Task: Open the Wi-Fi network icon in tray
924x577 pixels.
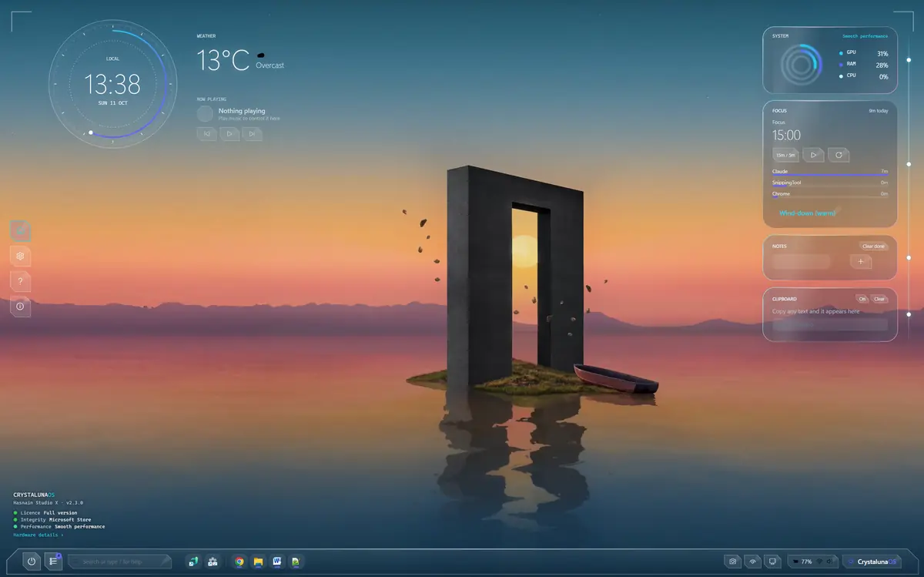Action: [x=821, y=562]
